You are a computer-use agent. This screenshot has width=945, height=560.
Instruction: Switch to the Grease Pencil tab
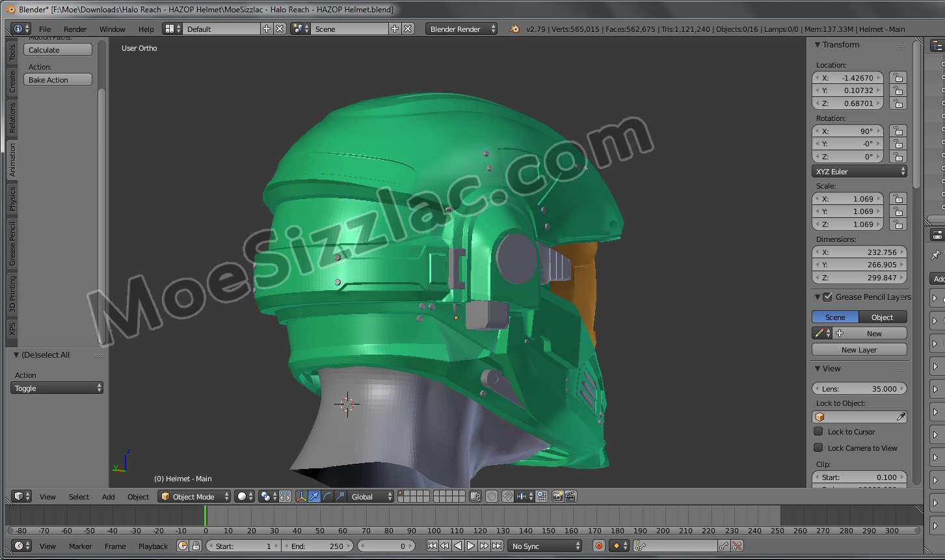point(12,243)
